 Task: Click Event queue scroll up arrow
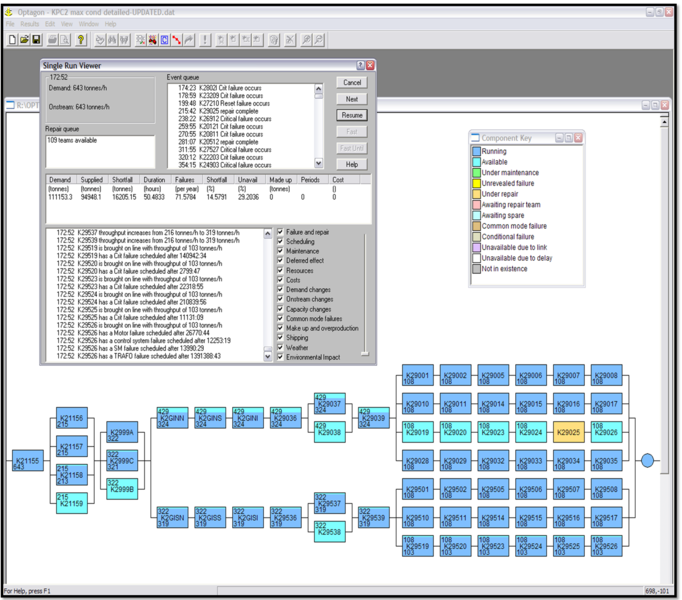[318, 88]
